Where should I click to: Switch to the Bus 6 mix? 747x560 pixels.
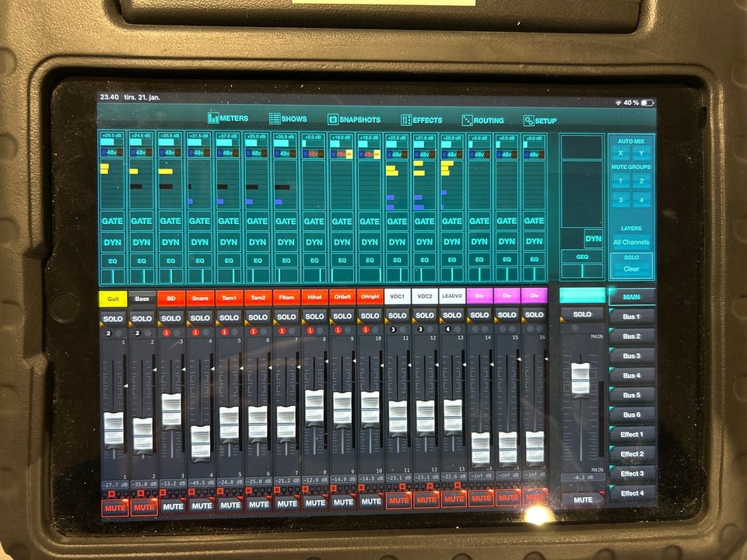[632, 415]
